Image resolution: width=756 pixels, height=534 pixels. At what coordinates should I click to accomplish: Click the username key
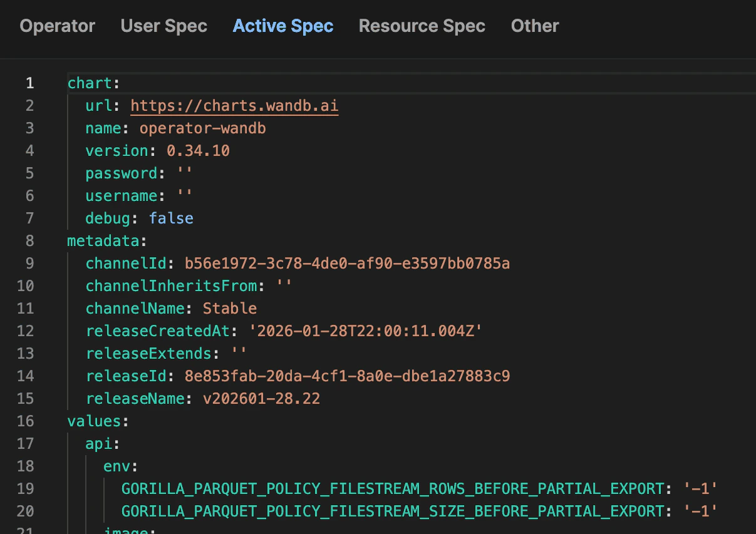pyautogui.click(x=122, y=196)
